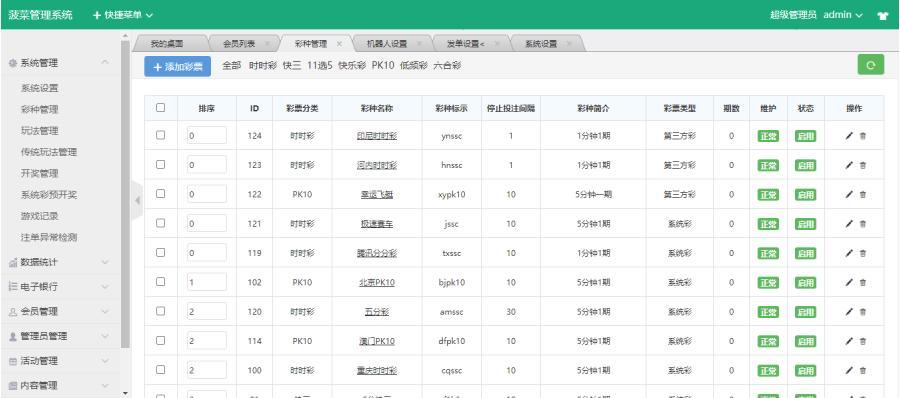Click the shirt skin icon in header
The width and height of the screenshot is (900, 398).
[883, 16]
